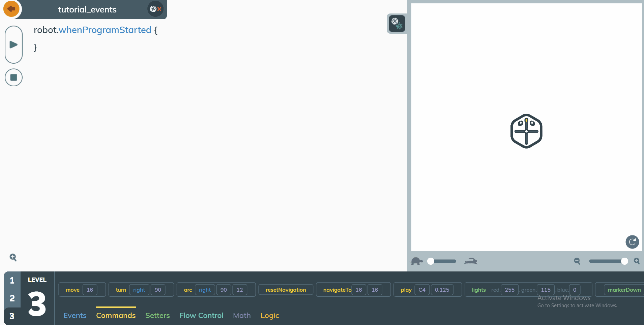
Task: Stop the program with the stop button
Action: point(13,77)
